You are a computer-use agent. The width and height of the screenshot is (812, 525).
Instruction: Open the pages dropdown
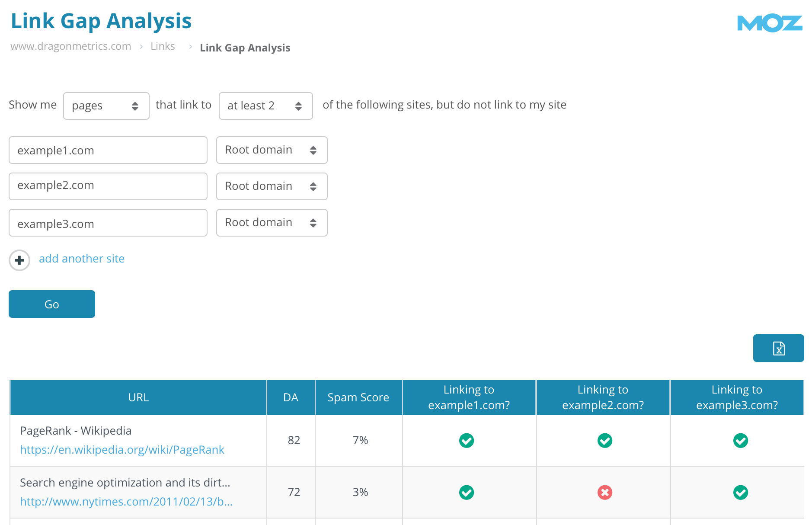[106, 106]
